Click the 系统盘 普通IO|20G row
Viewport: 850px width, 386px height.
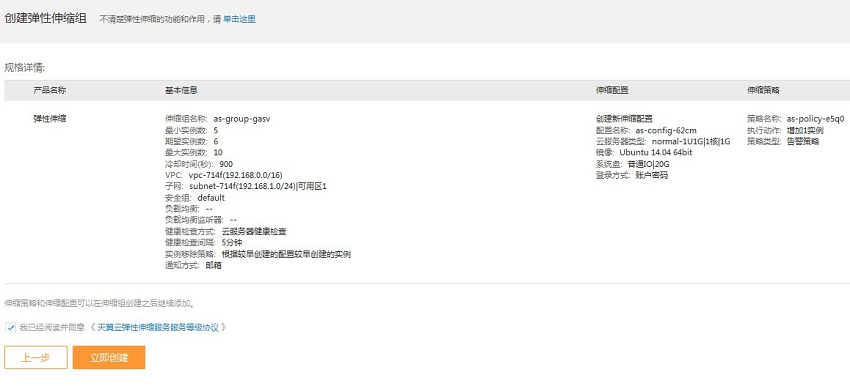(633, 164)
